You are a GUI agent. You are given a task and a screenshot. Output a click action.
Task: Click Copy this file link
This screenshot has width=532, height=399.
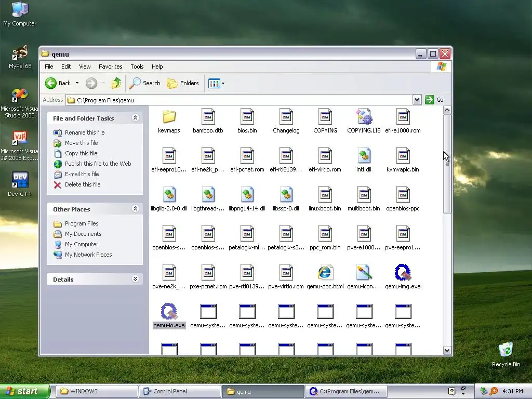point(81,153)
